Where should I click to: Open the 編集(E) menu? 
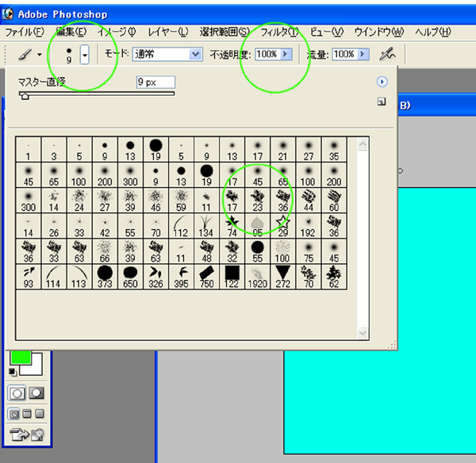[x=71, y=32]
